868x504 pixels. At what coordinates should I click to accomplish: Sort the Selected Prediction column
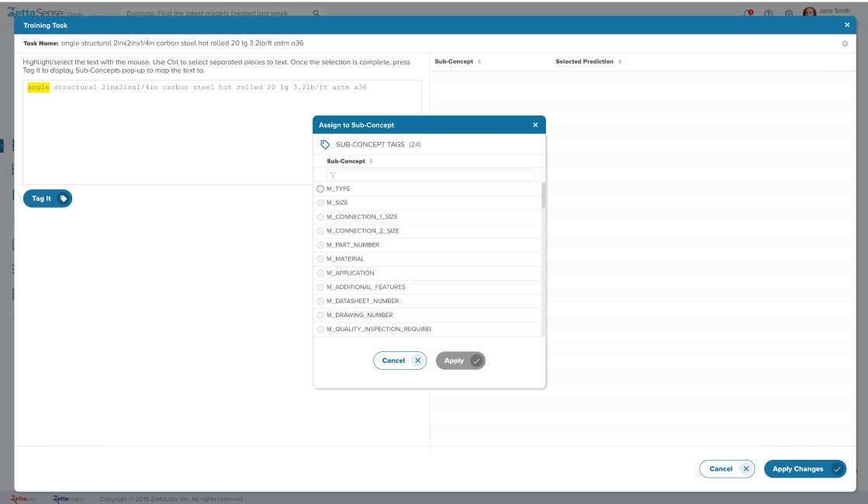[620, 61]
